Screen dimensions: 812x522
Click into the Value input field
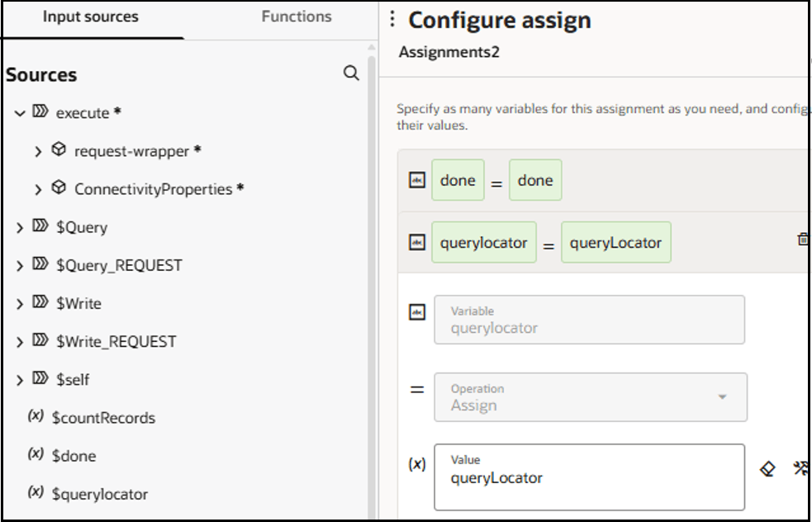[588, 477]
